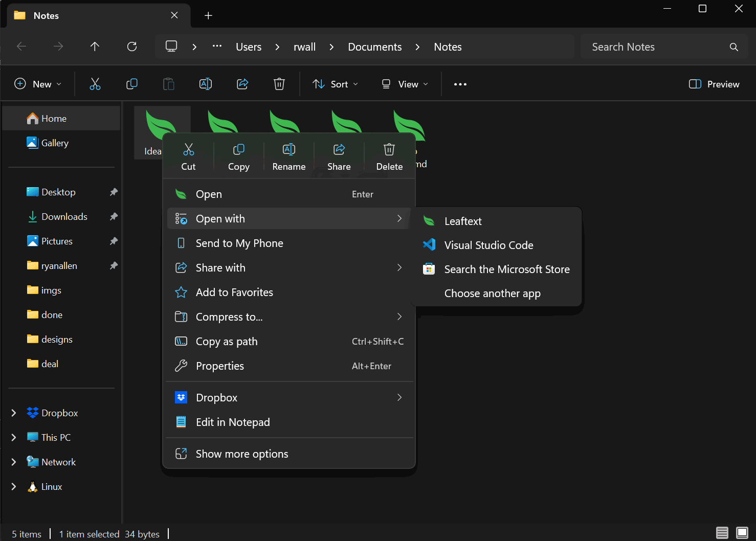This screenshot has width=756, height=541.
Task: Toggle the Preview pane
Action: pos(714,84)
